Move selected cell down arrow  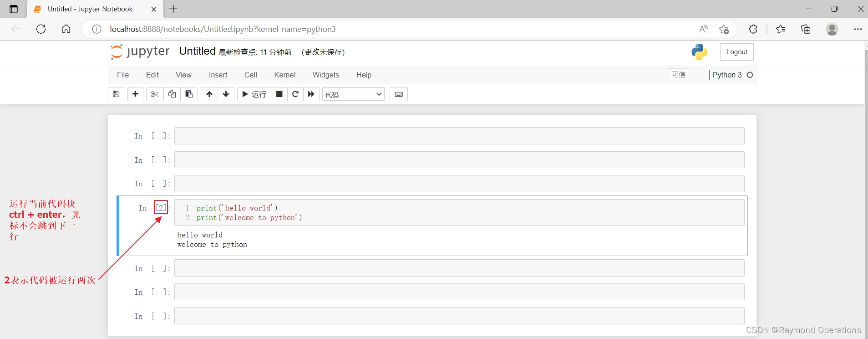(226, 94)
